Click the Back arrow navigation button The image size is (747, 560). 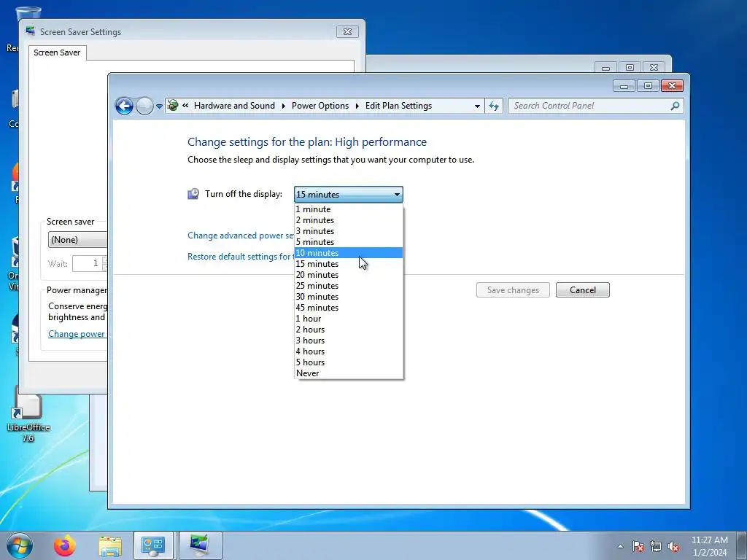124,106
